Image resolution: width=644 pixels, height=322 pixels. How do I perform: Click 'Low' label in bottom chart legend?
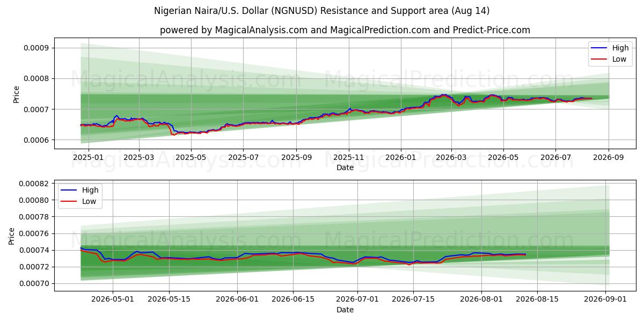(x=89, y=201)
